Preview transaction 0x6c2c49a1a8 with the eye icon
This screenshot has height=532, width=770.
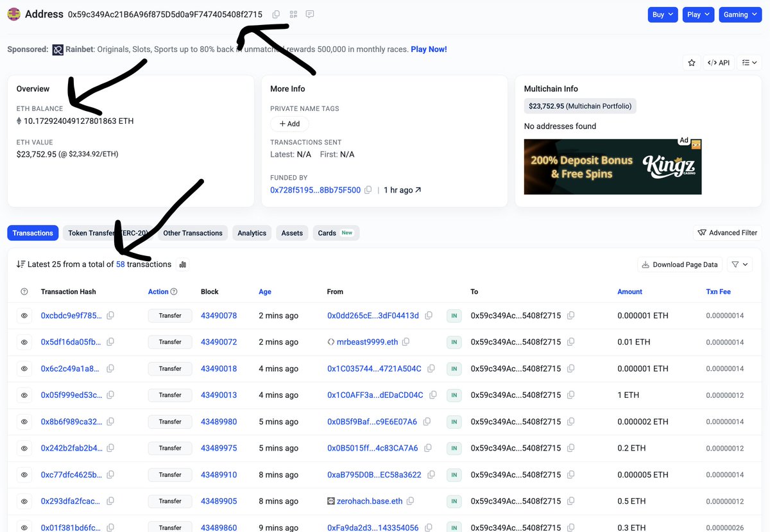click(24, 369)
